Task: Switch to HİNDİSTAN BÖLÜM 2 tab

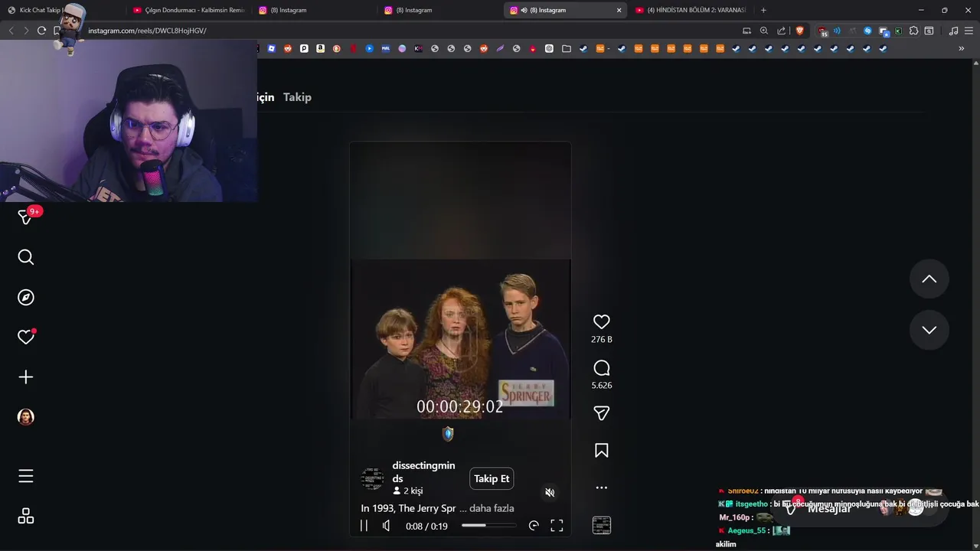Action: tap(691, 10)
